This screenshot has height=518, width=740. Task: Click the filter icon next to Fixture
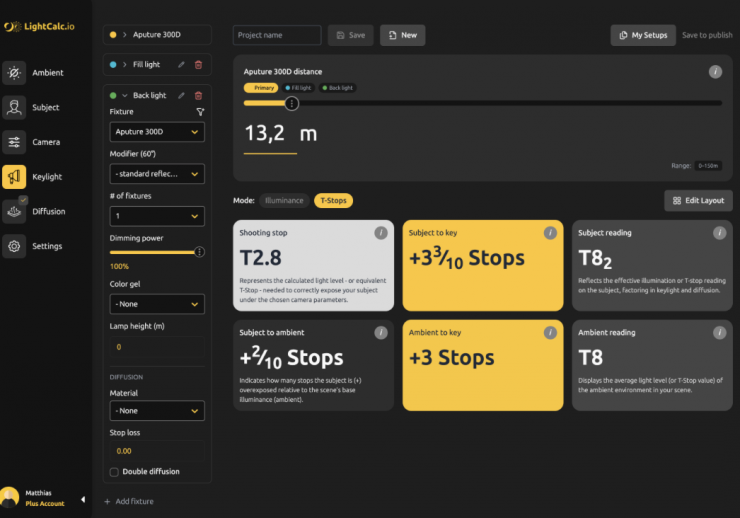tap(199, 112)
